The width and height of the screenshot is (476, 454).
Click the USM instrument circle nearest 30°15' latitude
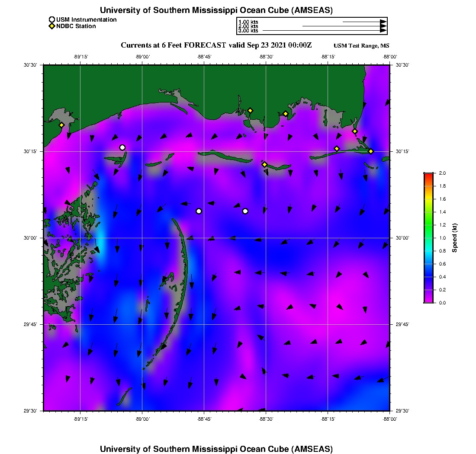click(122, 147)
